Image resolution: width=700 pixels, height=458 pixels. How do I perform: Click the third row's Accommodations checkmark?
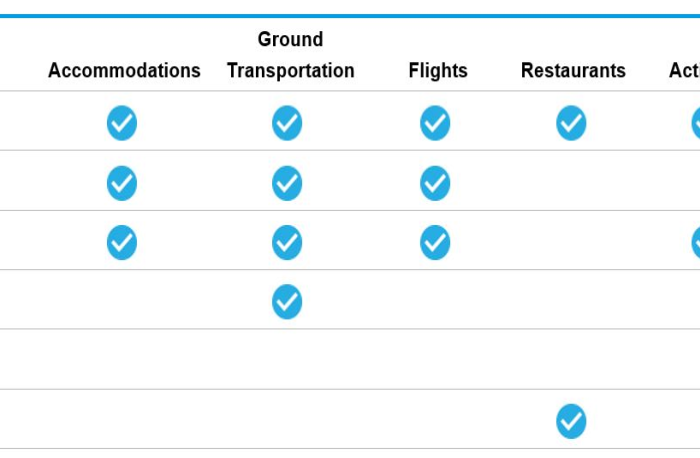pyautogui.click(x=122, y=242)
